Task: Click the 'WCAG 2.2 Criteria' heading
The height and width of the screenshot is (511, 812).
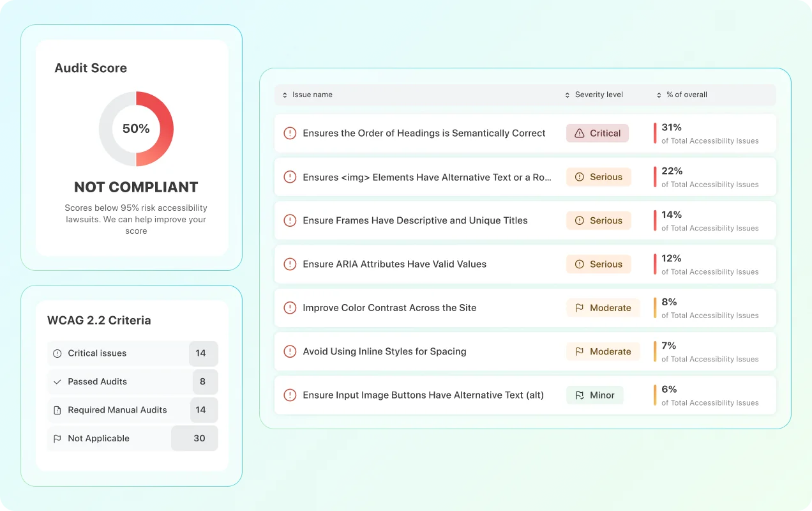Action: [99, 321]
